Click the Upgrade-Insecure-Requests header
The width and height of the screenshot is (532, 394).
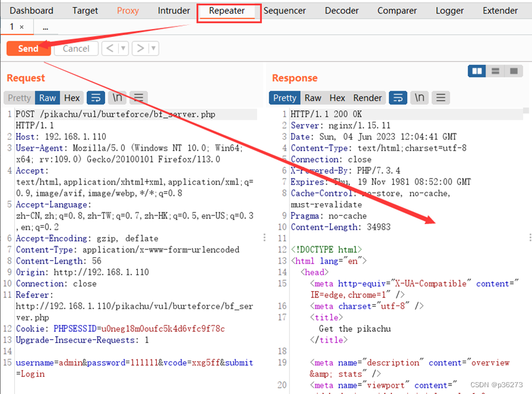82,340
